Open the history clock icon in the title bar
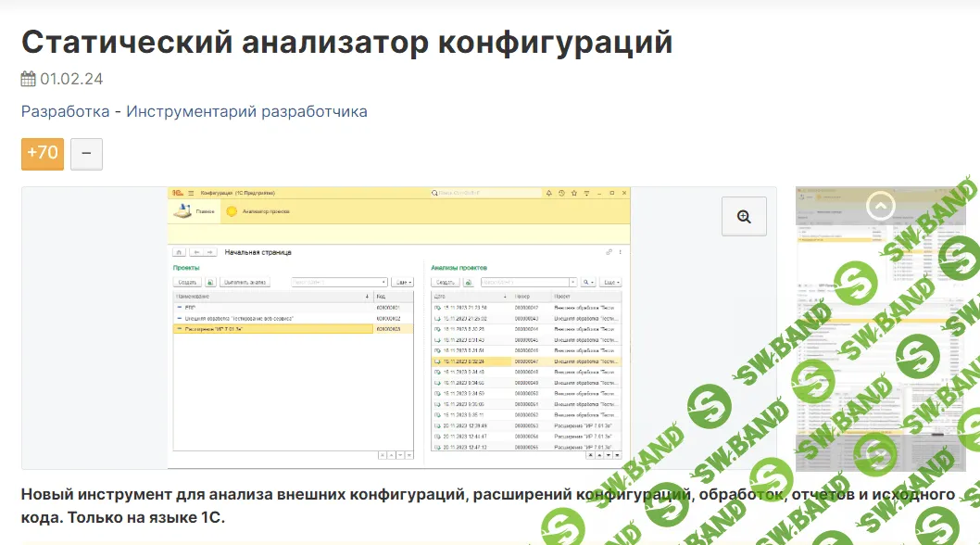The width and height of the screenshot is (980, 545). [x=561, y=193]
